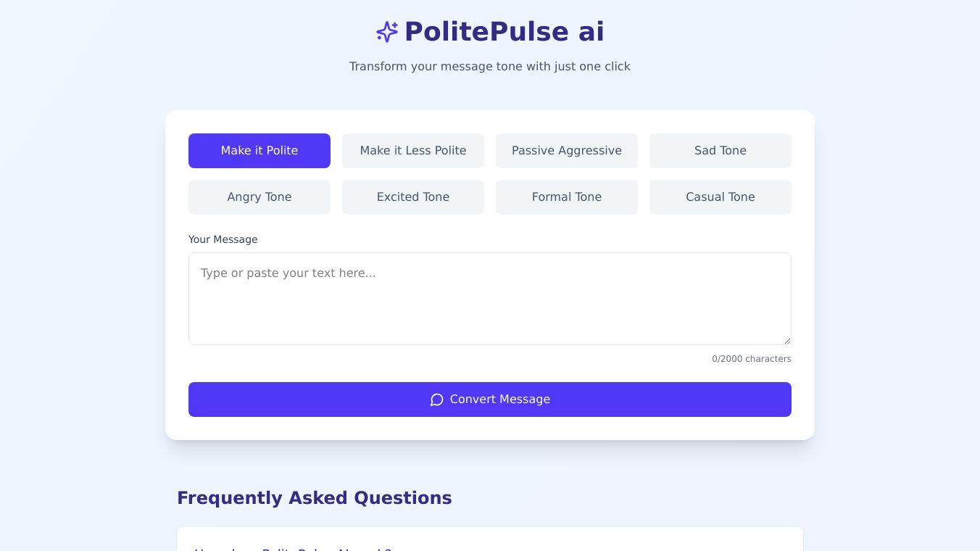Click the Frequently Asked Questions heading
Screen dimensions: 980x551
click(314, 498)
